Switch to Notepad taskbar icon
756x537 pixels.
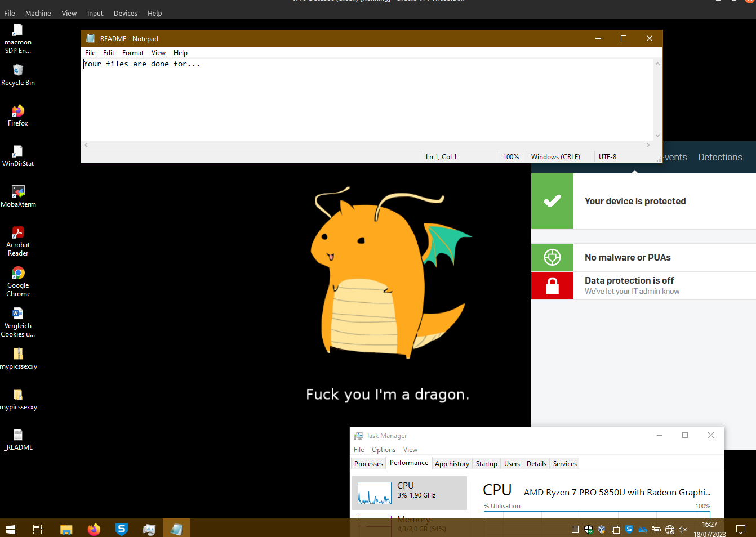coord(177,529)
